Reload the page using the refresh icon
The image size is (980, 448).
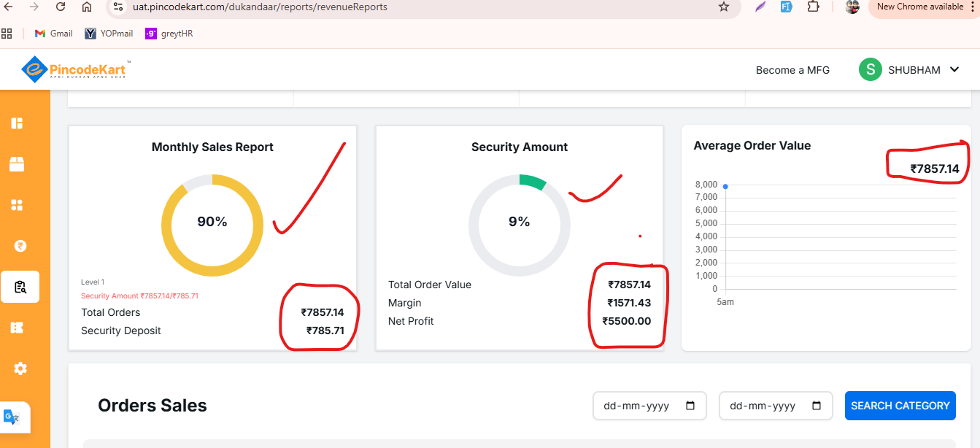pyautogui.click(x=61, y=7)
